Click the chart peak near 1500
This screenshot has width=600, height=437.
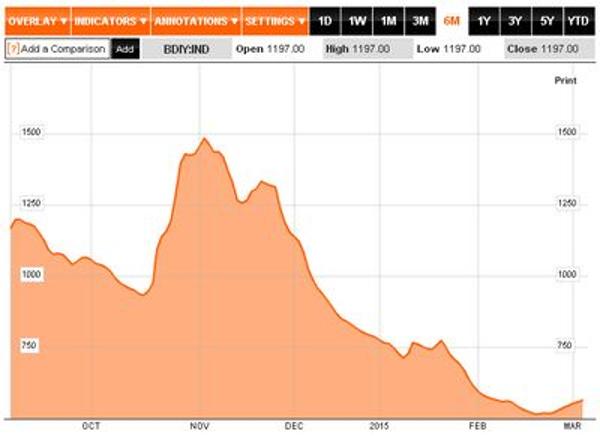coord(204,139)
